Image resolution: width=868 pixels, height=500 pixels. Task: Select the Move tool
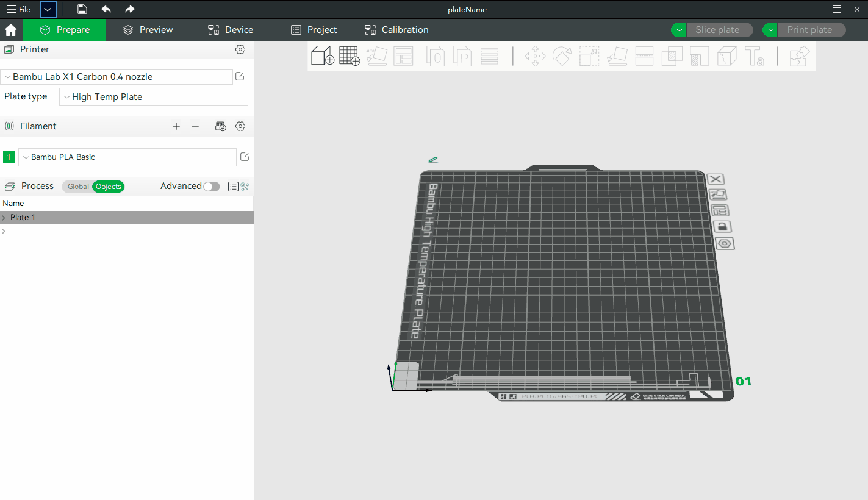[535, 56]
